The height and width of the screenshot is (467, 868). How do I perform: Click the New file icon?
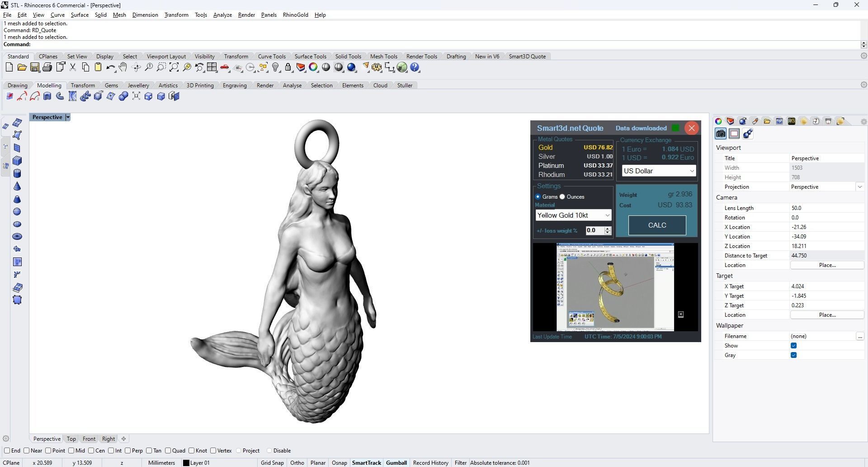(9, 67)
